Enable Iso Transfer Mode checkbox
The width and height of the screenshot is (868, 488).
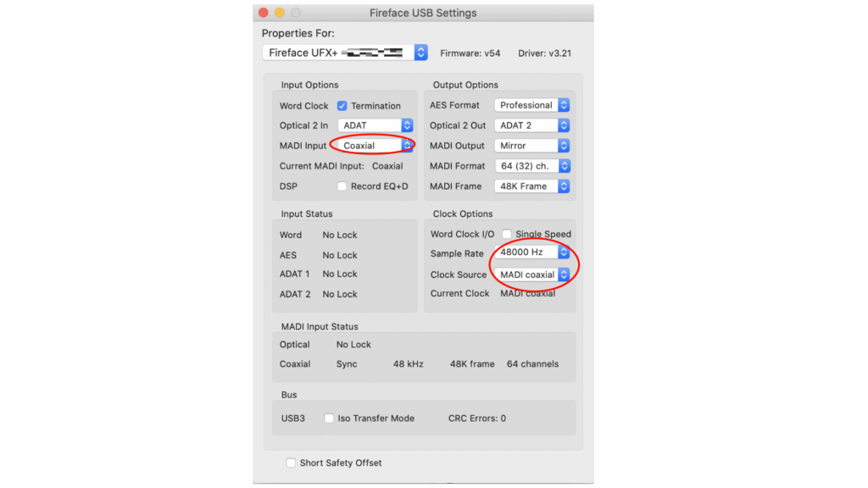329,419
